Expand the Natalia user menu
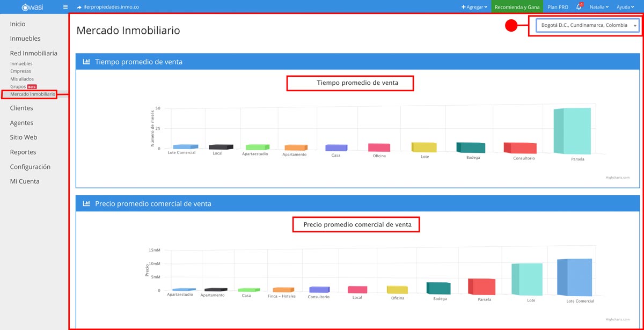Image resolution: width=644 pixels, height=330 pixels. pyautogui.click(x=598, y=7)
